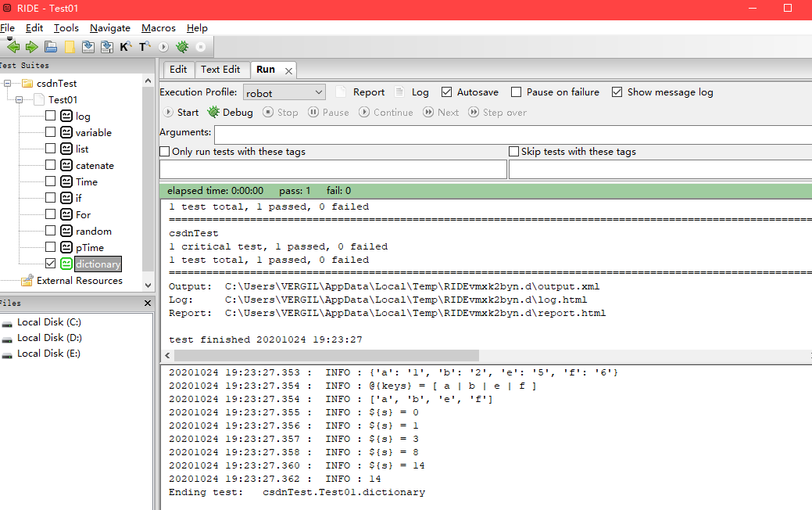
Task: Click the robot face icon beside log
Action: point(66,116)
